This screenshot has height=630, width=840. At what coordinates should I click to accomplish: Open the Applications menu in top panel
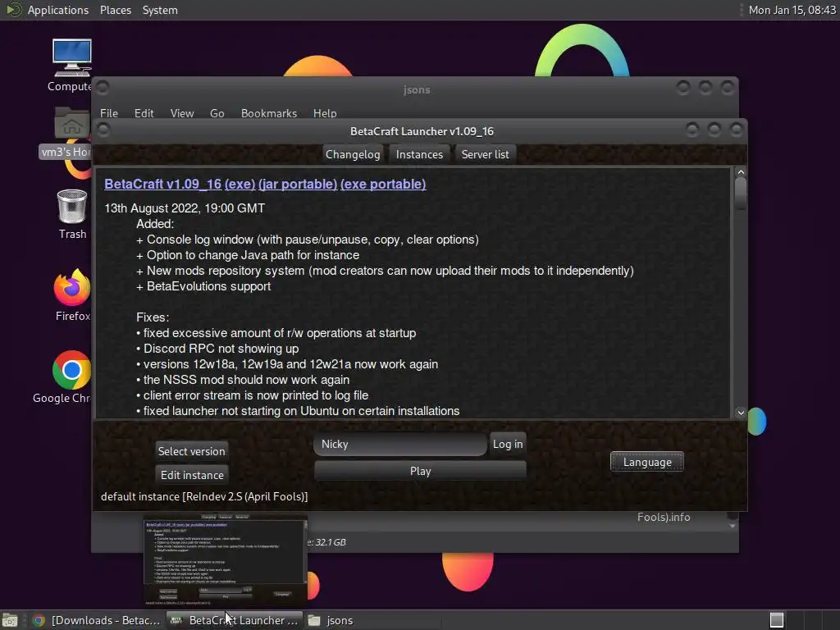(58, 10)
